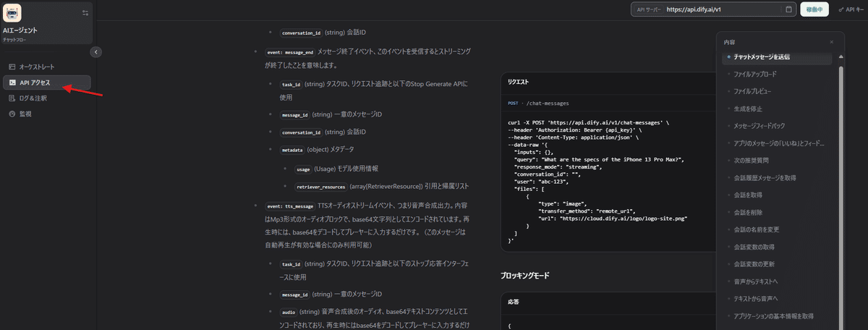Copy the API server URL with the clipboard icon
This screenshot has width=868, height=330.
tap(788, 9)
